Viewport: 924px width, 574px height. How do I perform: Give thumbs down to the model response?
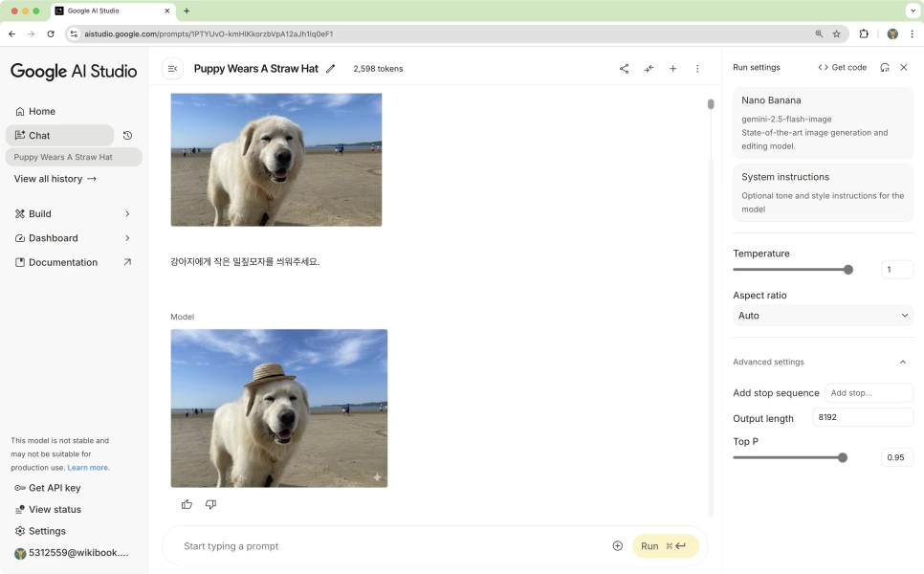point(210,504)
